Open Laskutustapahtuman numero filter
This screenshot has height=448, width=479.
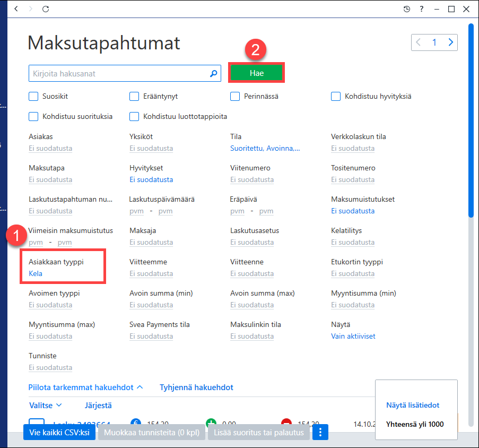[50, 211]
